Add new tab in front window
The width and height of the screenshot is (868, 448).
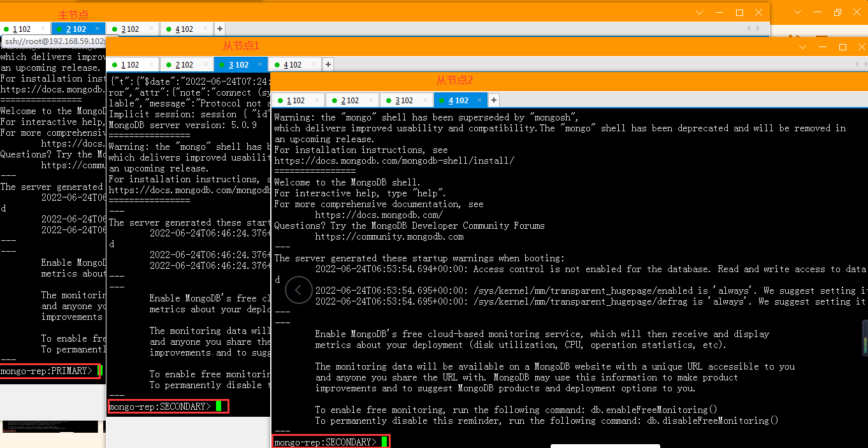494,100
